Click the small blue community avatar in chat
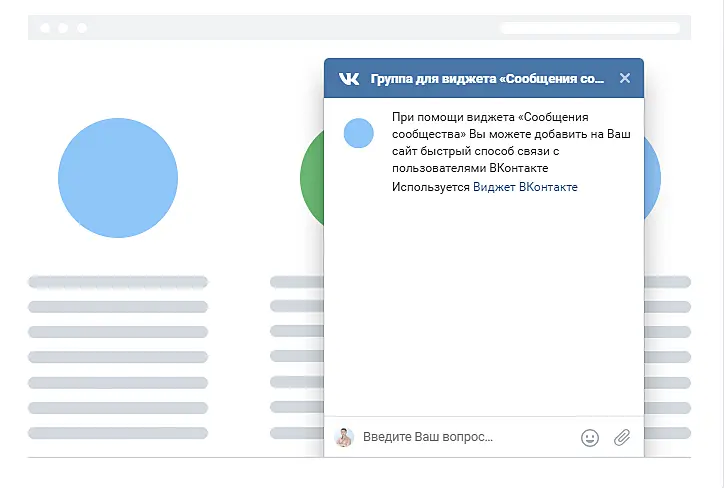 pyautogui.click(x=358, y=133)
